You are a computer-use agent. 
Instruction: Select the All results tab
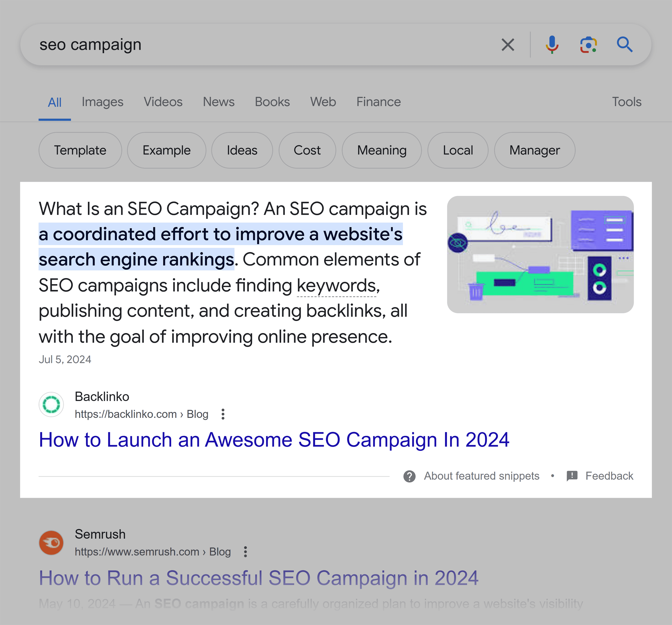[55, 102]
